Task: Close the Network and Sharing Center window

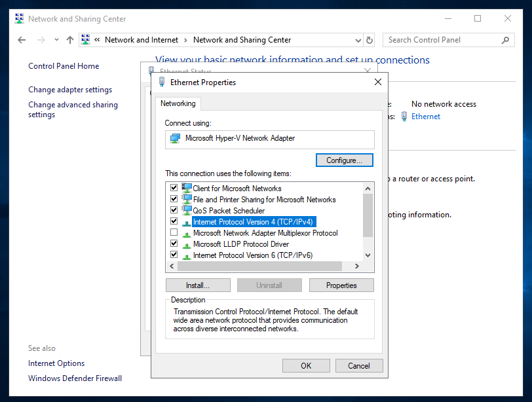Action: tap(508, 18)
